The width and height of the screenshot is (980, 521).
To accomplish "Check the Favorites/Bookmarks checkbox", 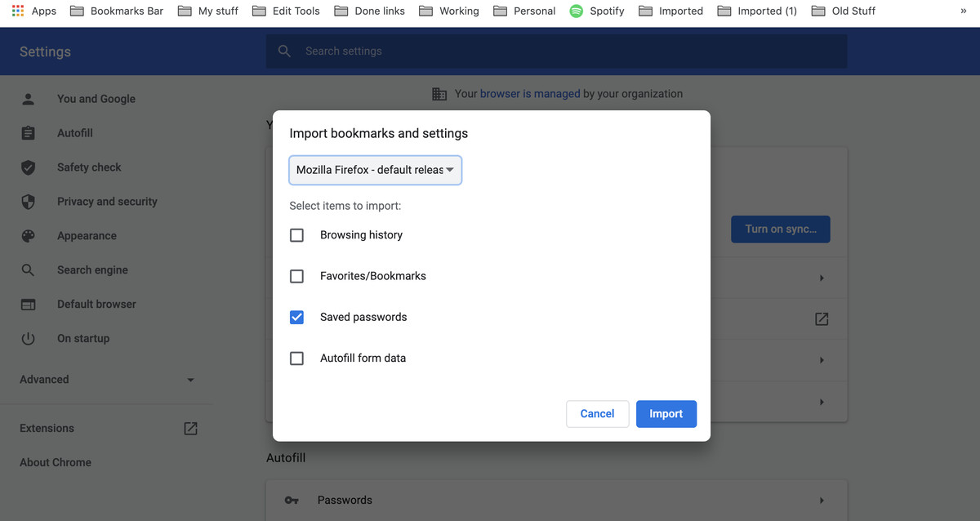I will click(297, 276).
